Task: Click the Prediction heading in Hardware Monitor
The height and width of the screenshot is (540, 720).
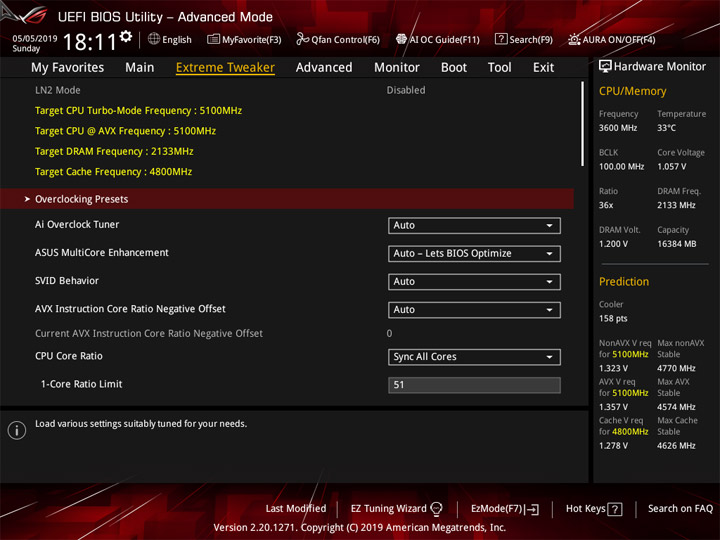Action: 624,281
